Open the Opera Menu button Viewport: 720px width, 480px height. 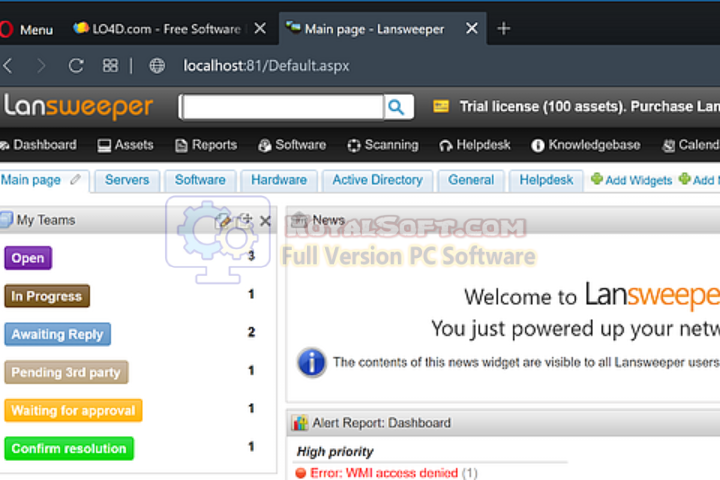pyautogui.click(x=26, y=29)
